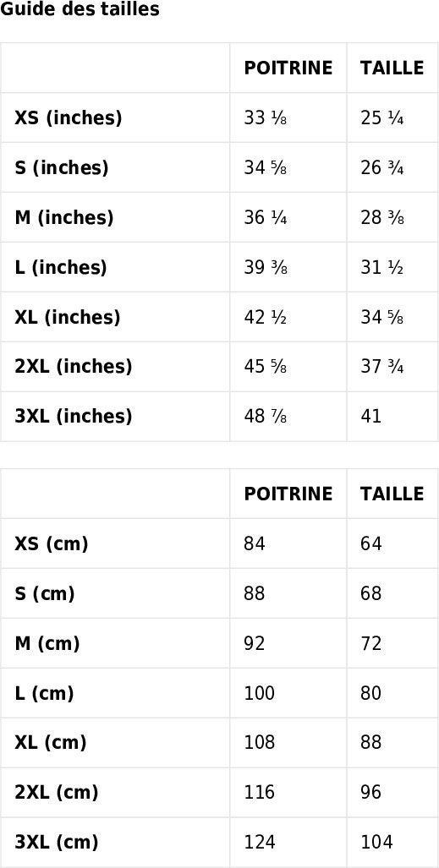Click POITRINE header in inches table
The width and height of the screenshot is (439, 868).
(x=288, y=68)
